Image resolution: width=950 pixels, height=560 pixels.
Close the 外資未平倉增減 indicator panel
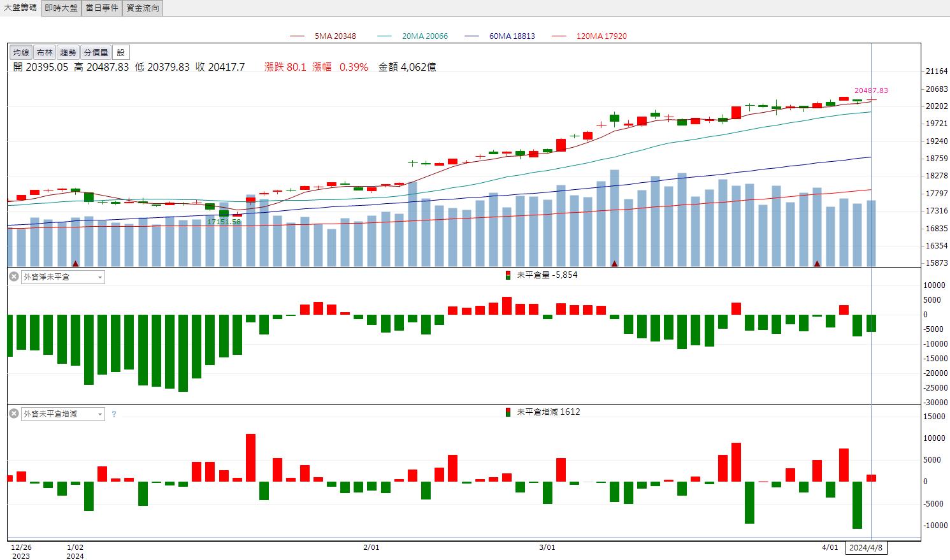click(x=14, y=413)
